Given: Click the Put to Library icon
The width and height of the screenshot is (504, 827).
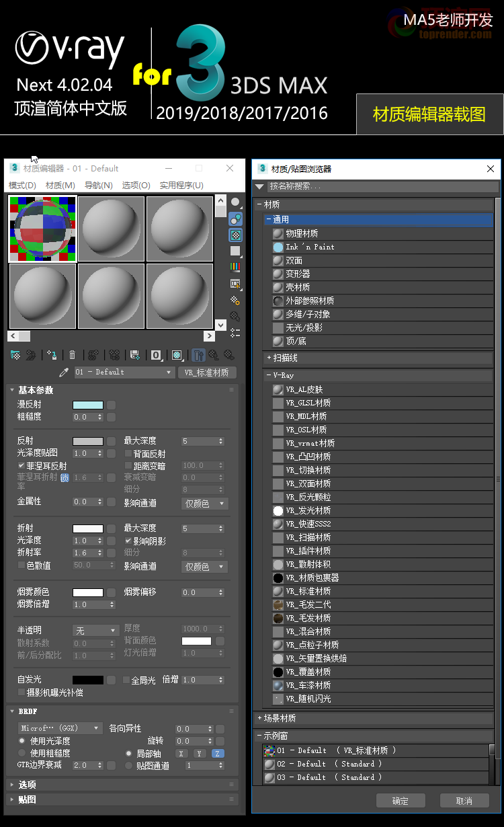Looking at the screenshot, I should pyautogui.click(x=134, y=354).
